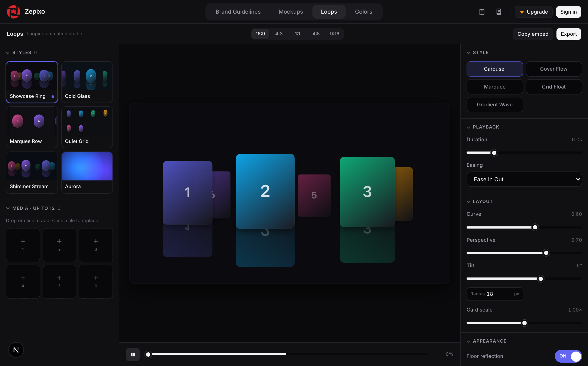Collapse the Layout section
The height and width of the screenshot is (366, 588).
pos(468,202)
